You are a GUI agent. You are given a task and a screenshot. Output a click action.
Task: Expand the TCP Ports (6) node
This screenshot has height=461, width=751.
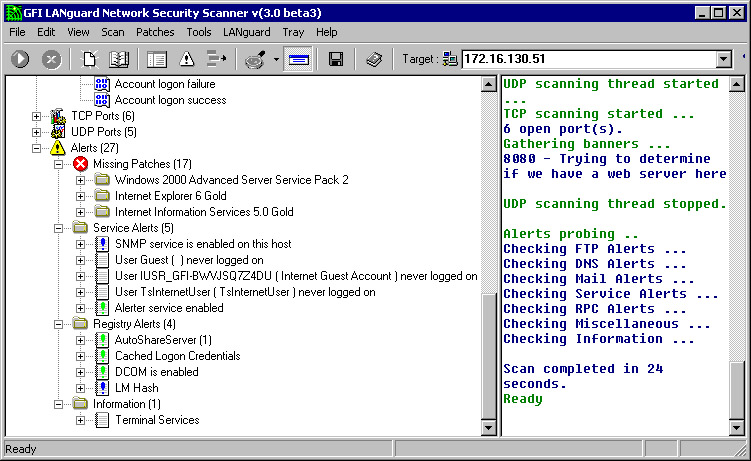[36, 116]
